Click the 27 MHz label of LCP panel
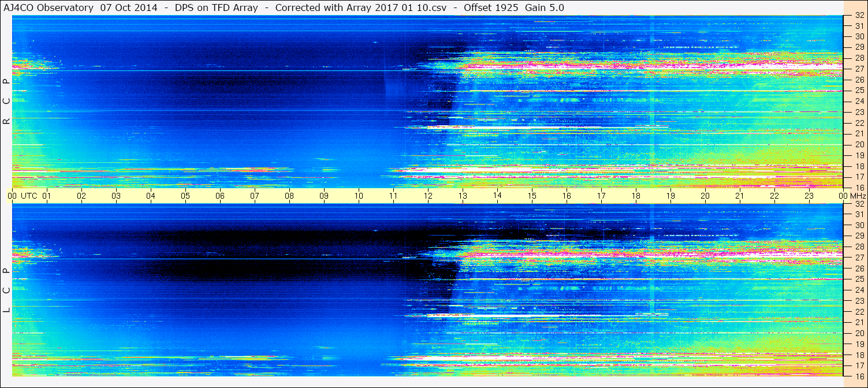This screenshot has height=388, width=868. [859, 258]
